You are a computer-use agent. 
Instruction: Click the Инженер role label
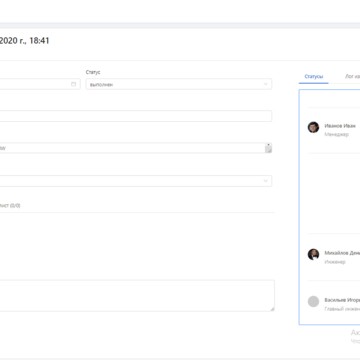335,262
